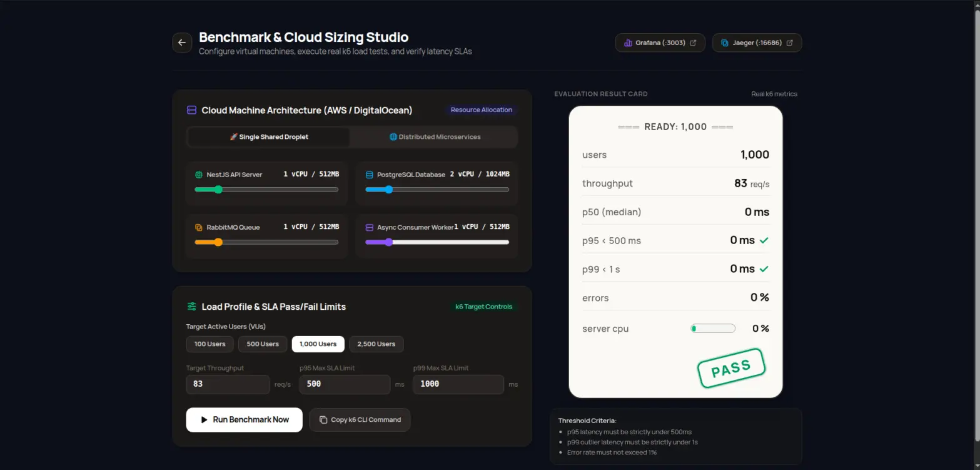Click the RabbitMQ Queue icon
Image resolution: width=980 pixels, height=470 pixels.
[199, 227]
